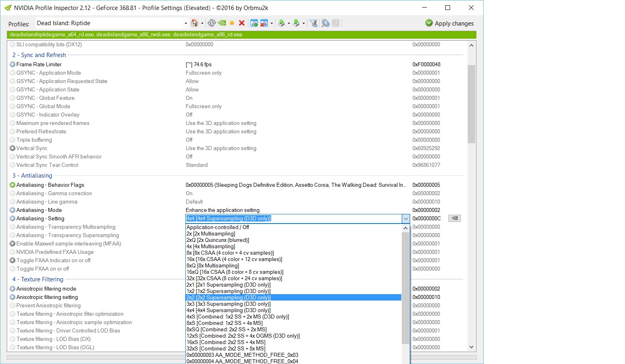Click the Profiles name field Dead Island: Riptide
Viewport: 625px width, 364px height.
[x=109, y=23]
